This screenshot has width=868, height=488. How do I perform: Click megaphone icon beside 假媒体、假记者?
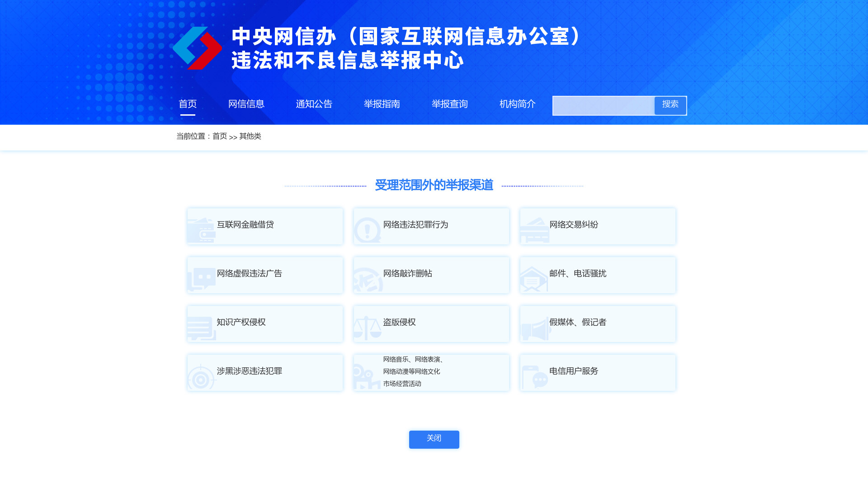point(536,328)
